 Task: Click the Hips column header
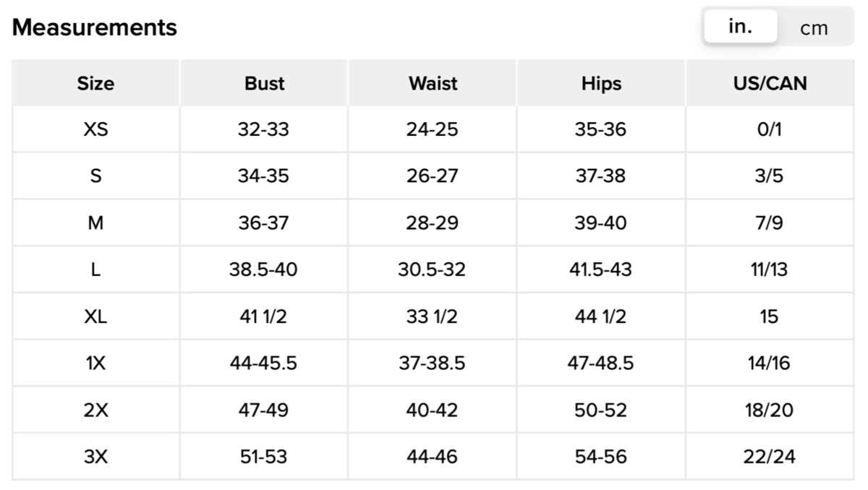click(601, 83)
